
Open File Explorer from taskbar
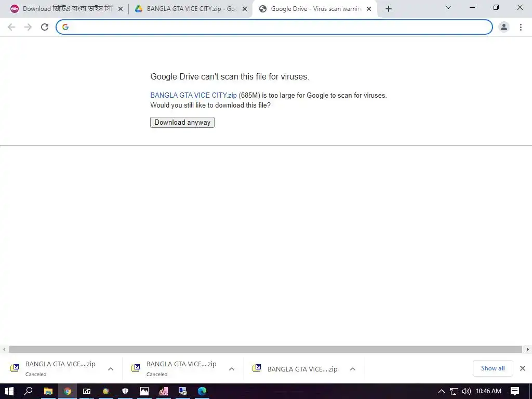pos(48,391)
